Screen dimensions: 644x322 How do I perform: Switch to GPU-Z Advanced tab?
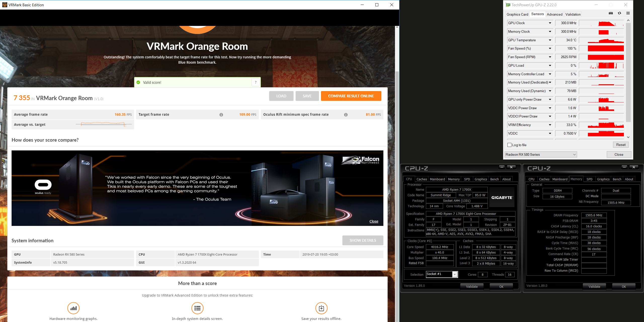[554, 14]
